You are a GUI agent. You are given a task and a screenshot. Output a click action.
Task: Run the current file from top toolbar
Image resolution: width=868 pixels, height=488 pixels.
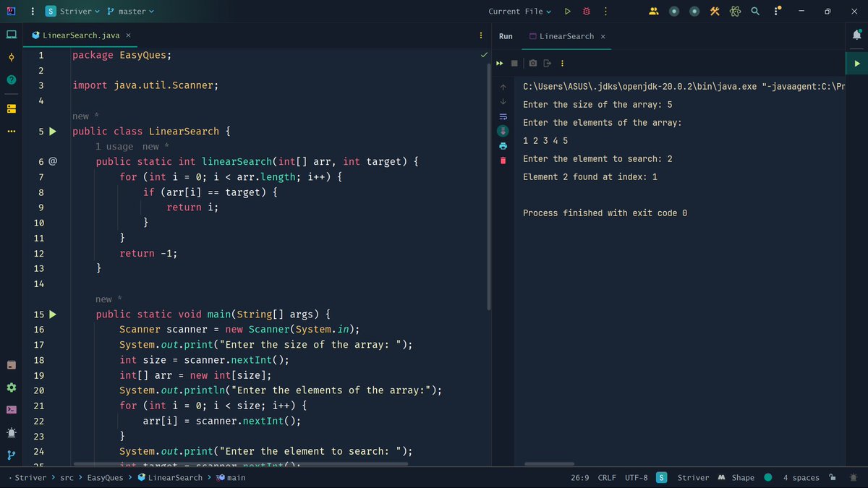click(568, 12)
